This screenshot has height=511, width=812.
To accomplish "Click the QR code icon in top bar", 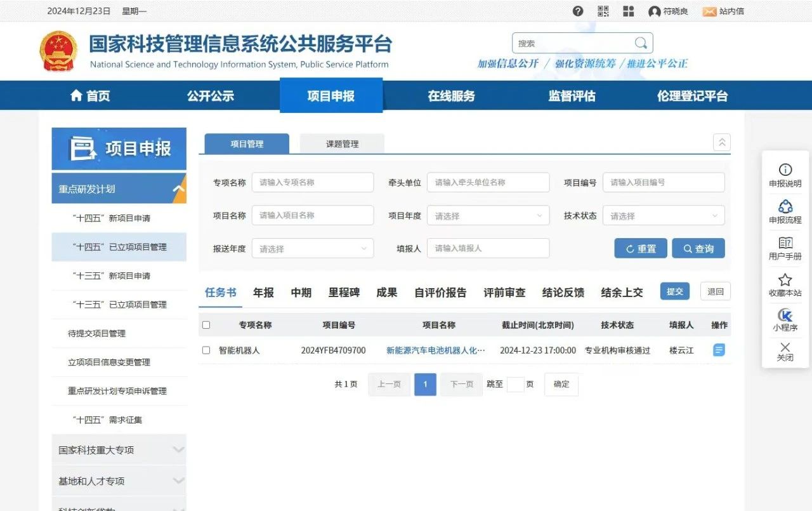I will pos(603,11).
